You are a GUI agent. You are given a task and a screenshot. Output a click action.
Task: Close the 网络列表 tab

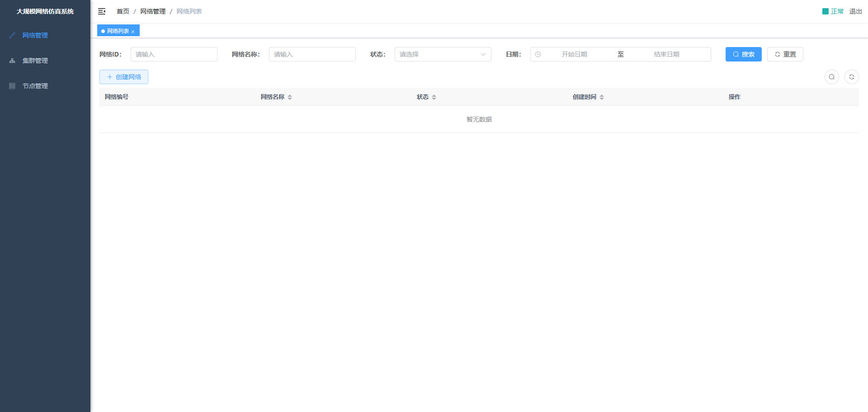click(x=133, y=32)
